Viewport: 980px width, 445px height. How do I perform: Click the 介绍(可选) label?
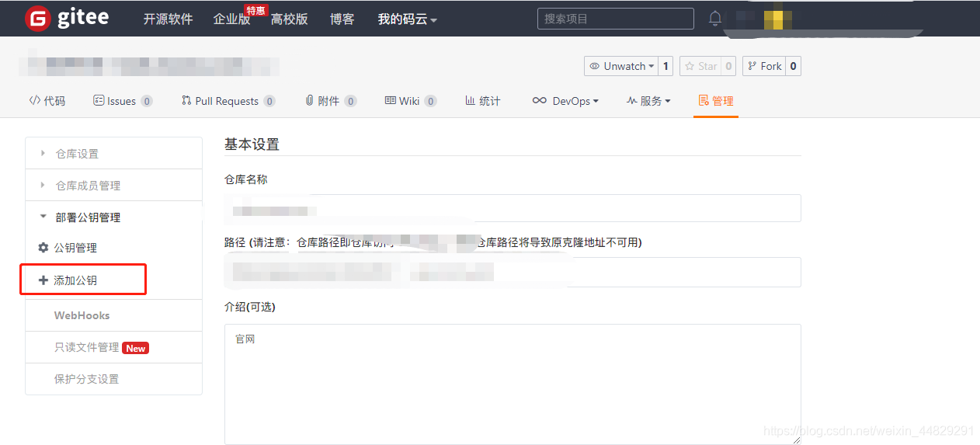(x=250, y=307)
